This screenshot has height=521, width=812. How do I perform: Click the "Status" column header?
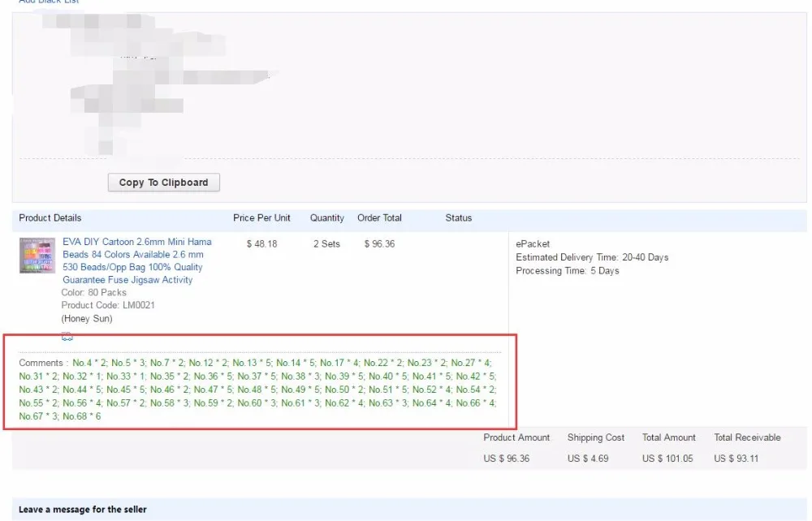coord(458,217)
